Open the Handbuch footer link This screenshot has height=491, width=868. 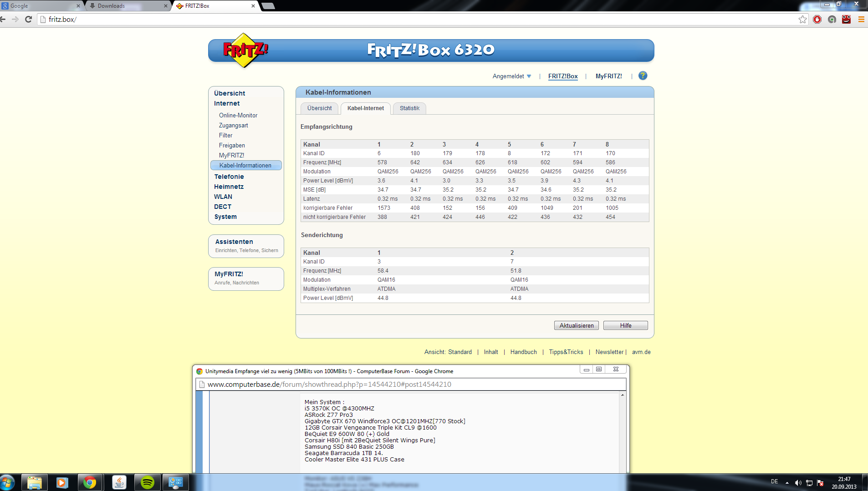coord(524,352)
